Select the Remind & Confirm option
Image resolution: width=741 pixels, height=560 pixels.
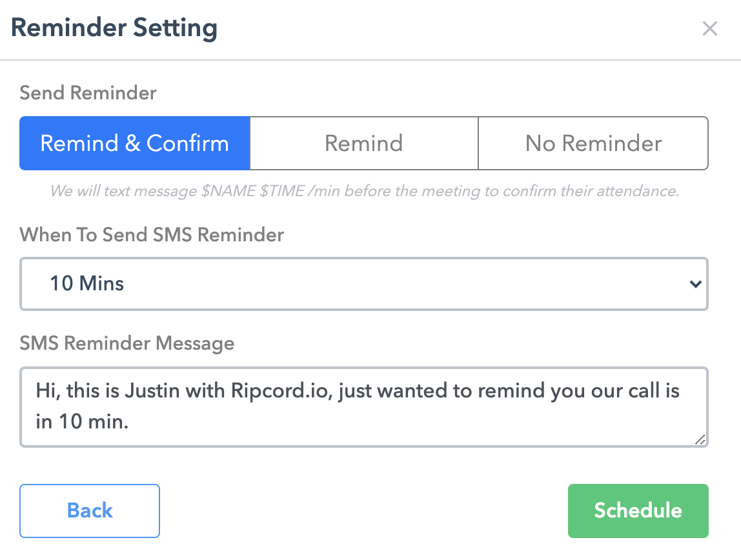(x=134, y=143)
